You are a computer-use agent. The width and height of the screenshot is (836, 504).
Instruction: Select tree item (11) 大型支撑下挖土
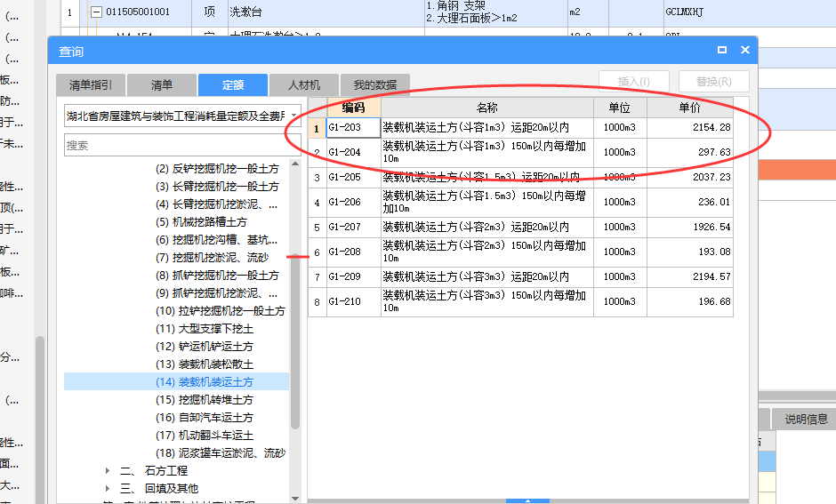click(x=205, y=329)
